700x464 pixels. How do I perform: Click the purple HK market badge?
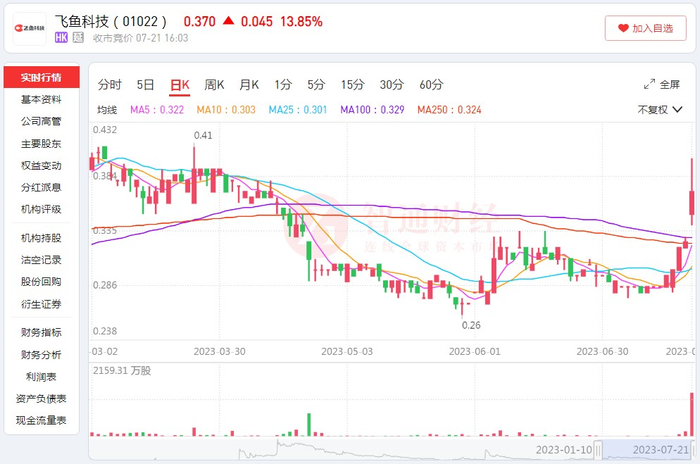(x=61, y=38)
